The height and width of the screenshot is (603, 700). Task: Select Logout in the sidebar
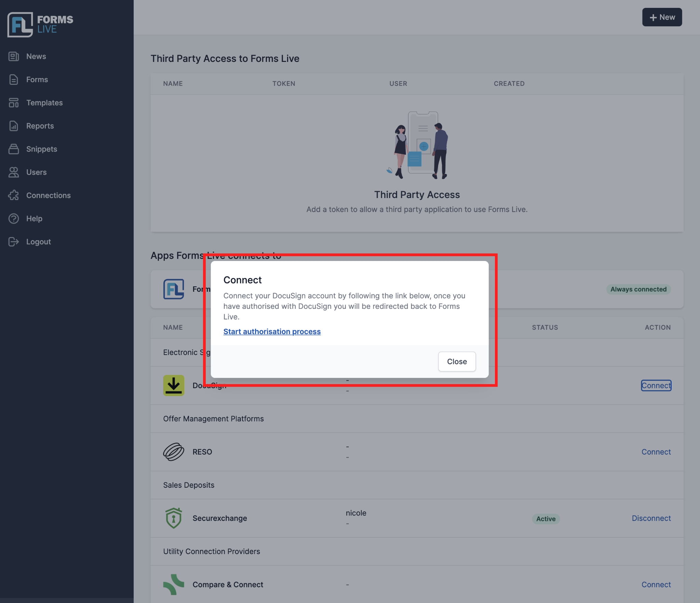39,242
